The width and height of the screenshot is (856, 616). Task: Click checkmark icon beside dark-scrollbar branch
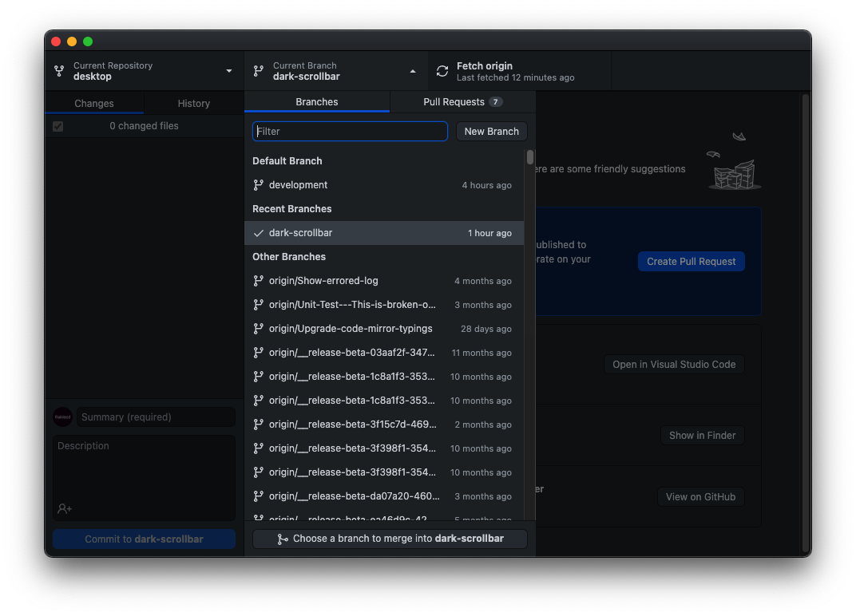click(258, 233)
